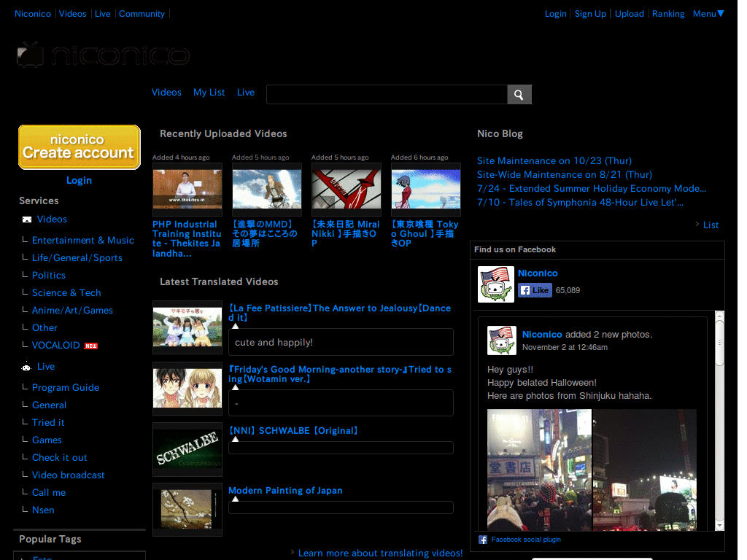The image size is (747, 560).
Task: Read Site Maintenance on 10/23 blog post
Action: tap(554, 161)
